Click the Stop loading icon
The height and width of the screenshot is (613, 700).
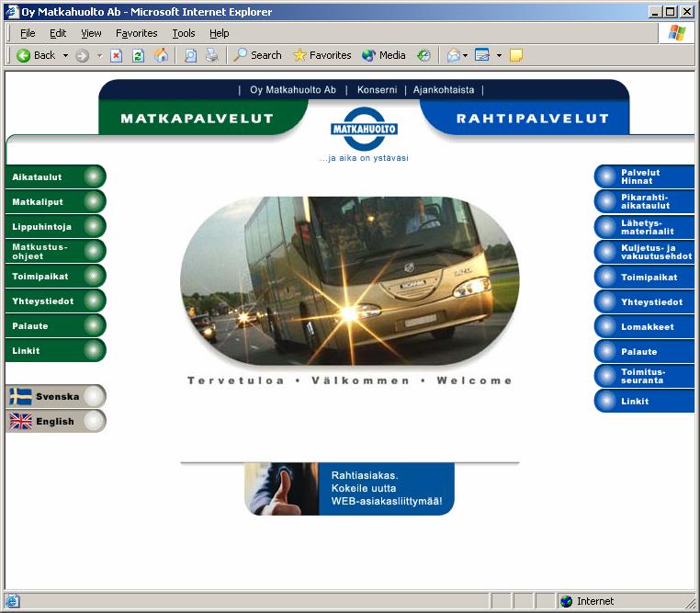[116, 55]
